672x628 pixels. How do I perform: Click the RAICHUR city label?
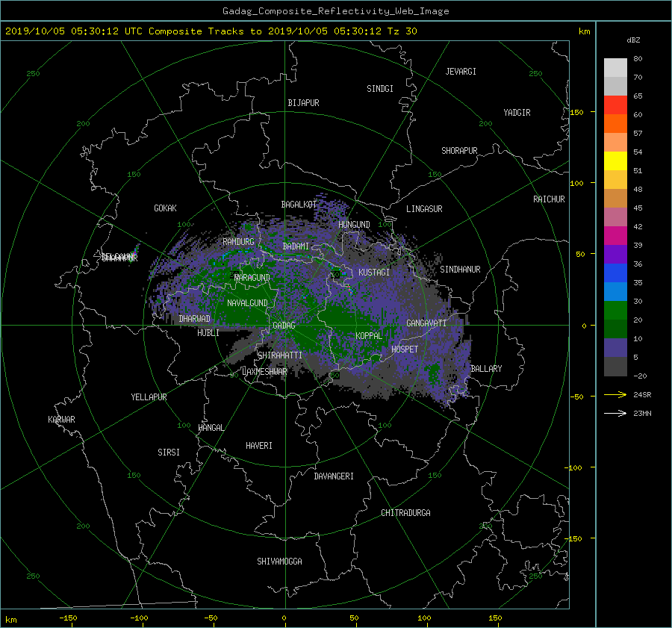coord(549,199)
